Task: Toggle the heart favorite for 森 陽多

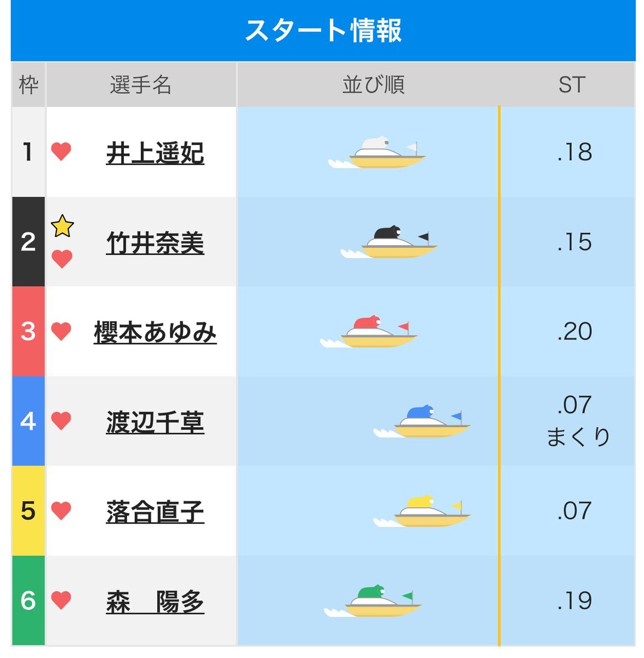Action: click(61, 600)
